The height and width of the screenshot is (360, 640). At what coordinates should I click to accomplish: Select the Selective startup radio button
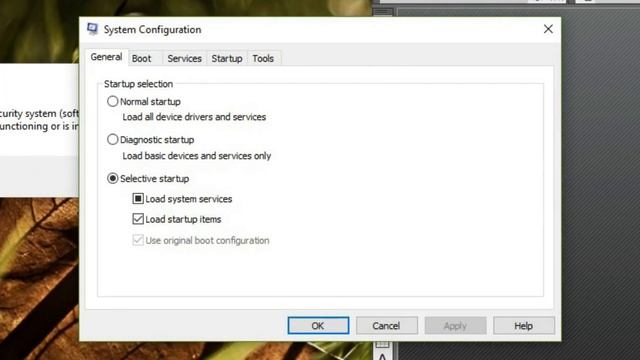(x=113, y=178)
